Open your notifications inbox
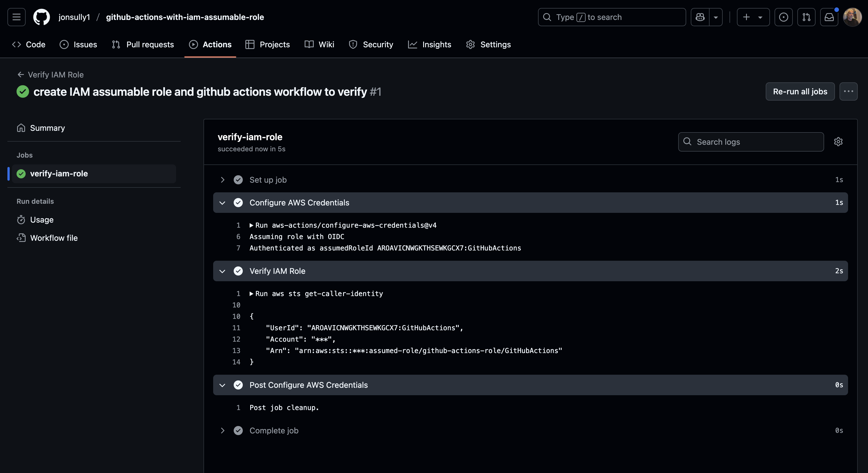 point(829,17)
